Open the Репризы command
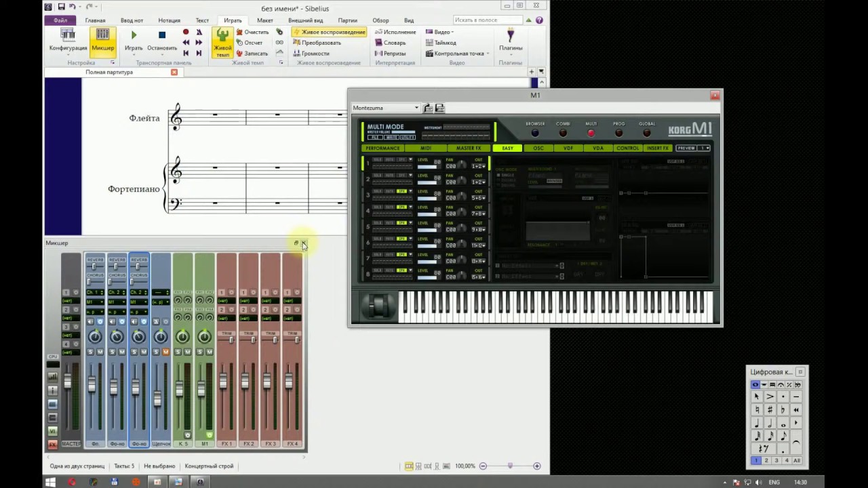The width and height of the screenshot is (868, 488). point(390,54)
